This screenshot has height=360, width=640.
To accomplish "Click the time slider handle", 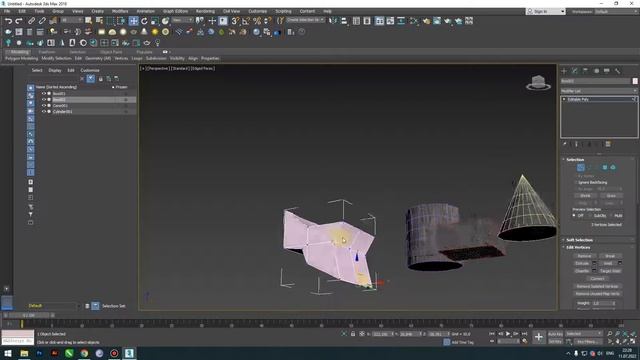I will click(x=29, y=316).
